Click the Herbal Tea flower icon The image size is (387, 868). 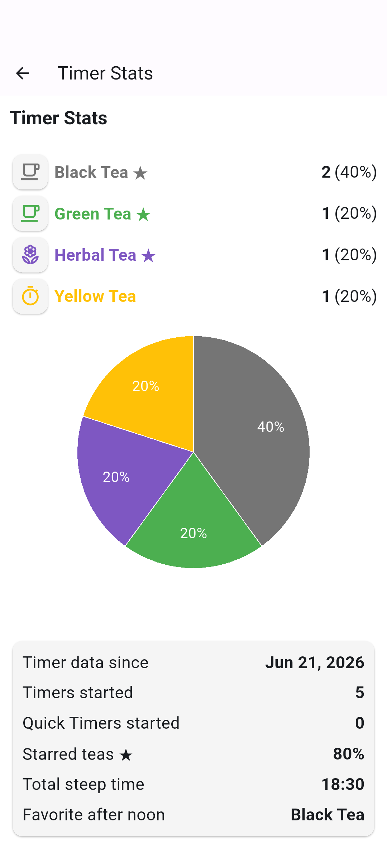30,255
